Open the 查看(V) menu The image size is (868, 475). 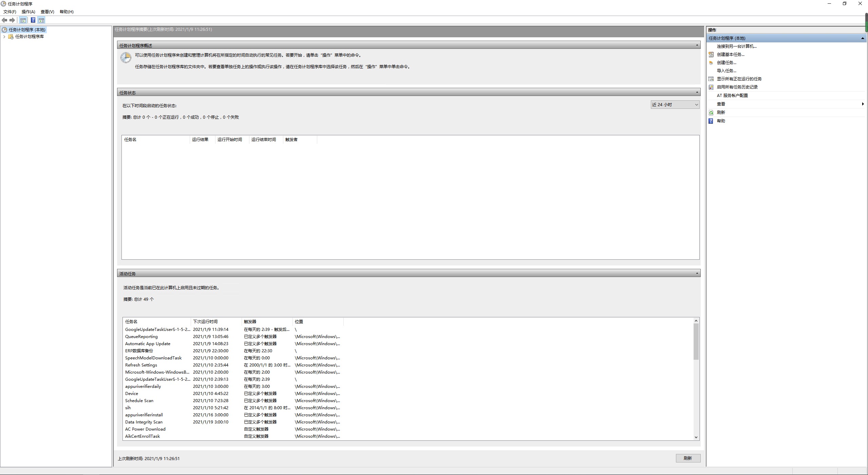click(x=48, y=12)
